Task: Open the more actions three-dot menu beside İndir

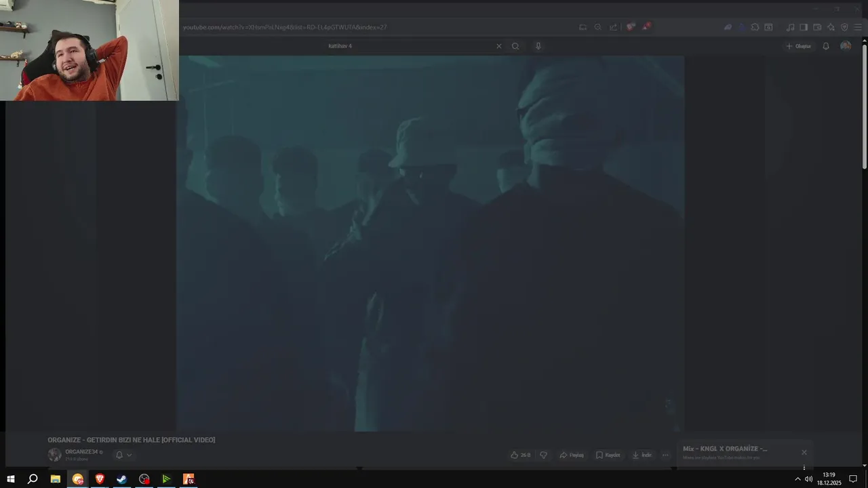Action: (665, 455)
